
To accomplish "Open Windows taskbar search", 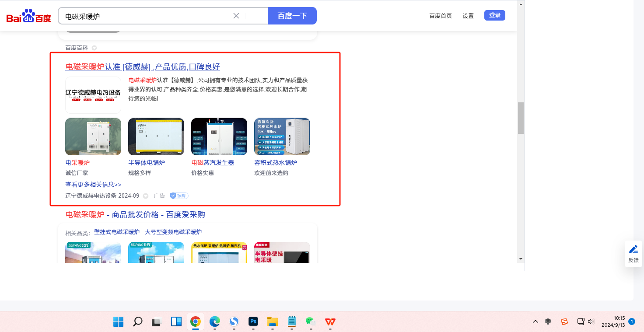I will coord(137,322).
